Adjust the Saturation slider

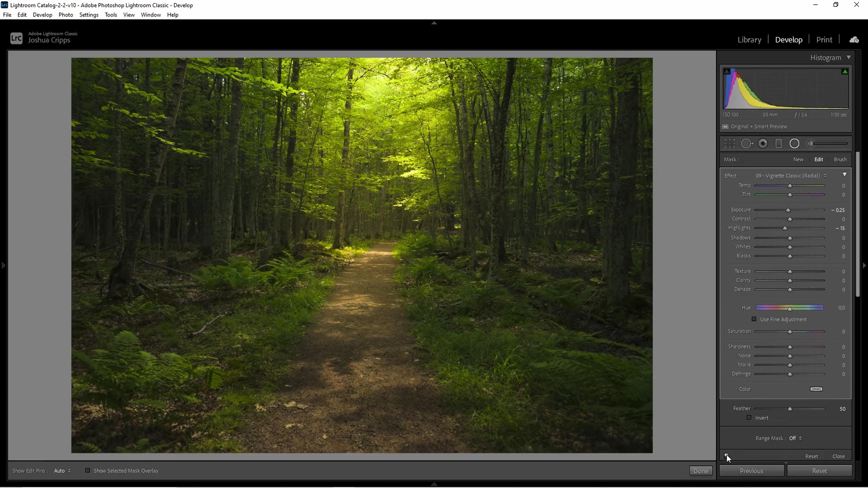[x=790, y=331]
